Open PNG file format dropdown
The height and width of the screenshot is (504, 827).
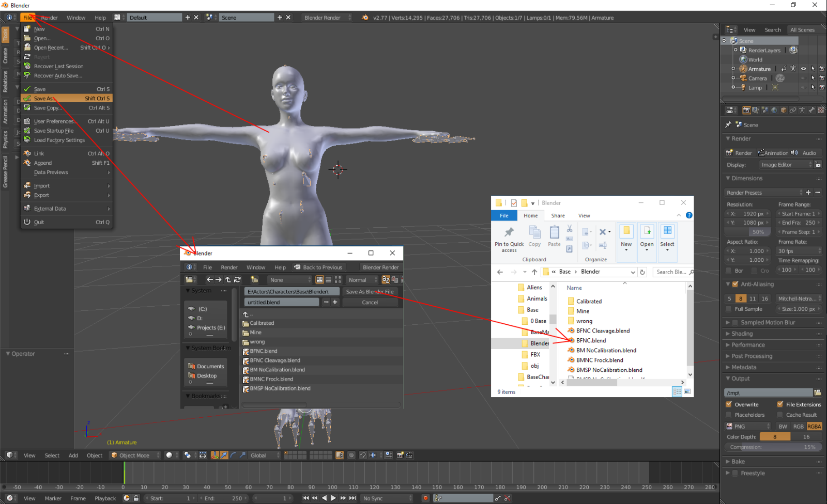747,426
